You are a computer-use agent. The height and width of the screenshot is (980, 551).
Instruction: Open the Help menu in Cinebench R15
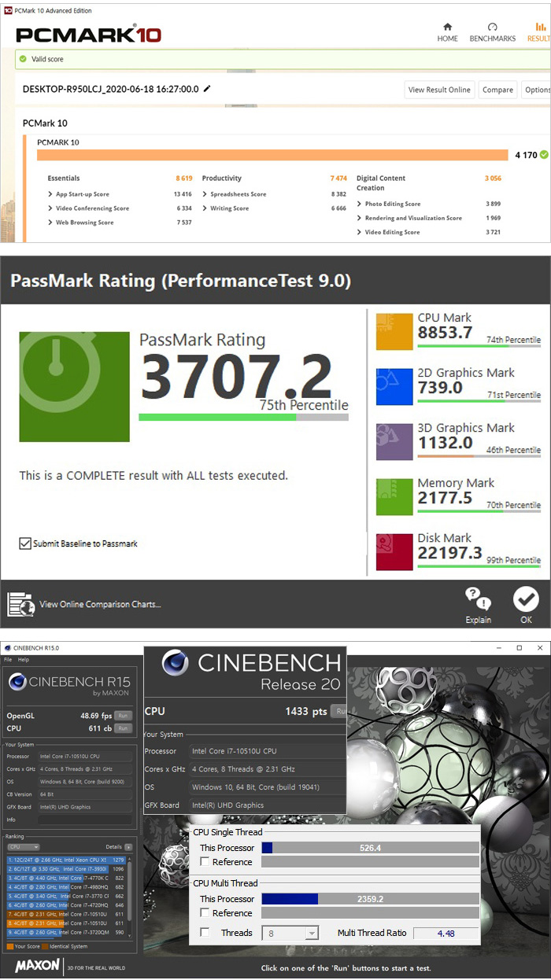pyautogui.click(x=23, y=659)
